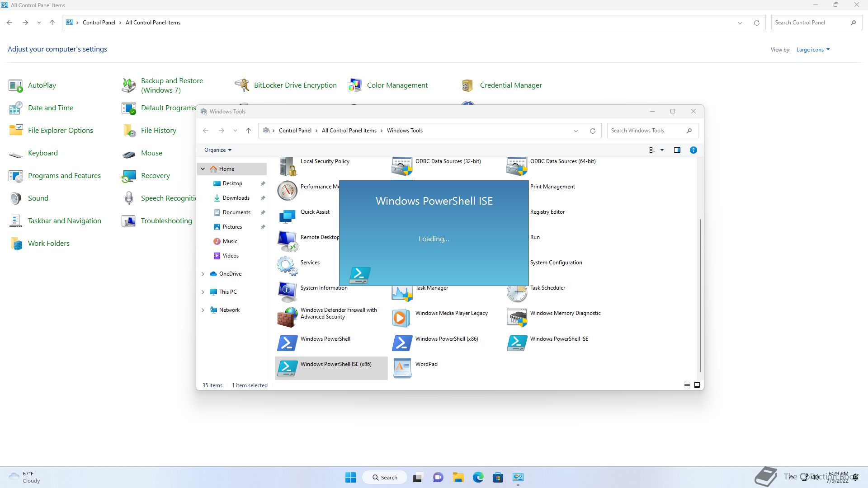Viewport: 868px width, 488px height.
Task: Open the Organize dropdown menu
Action: pos(217,150)
